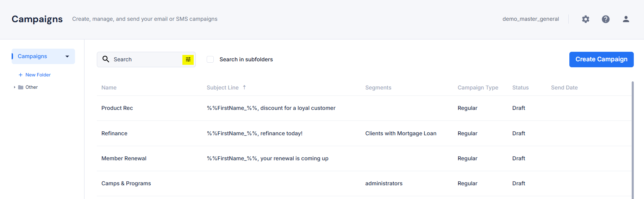Enable Search in subfolders checkbox
The width and height of the screenshot is (644, 199).
pyautogui.click(x=210, y=60)
